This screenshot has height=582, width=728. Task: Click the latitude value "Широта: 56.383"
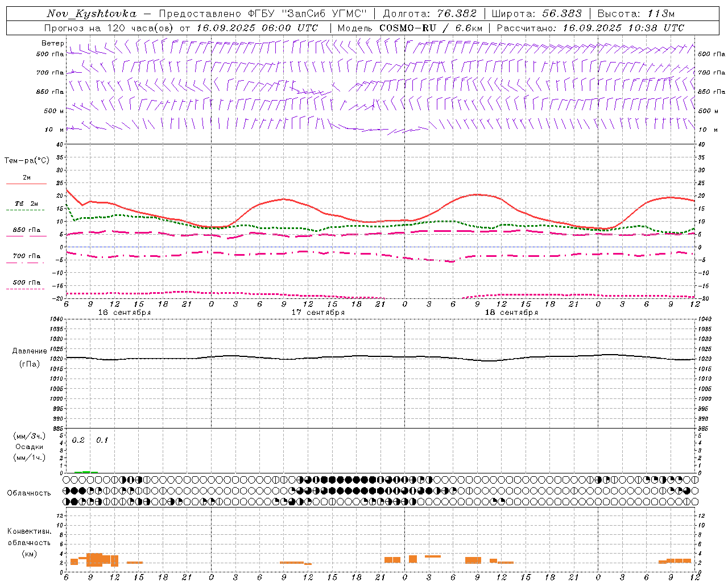coord(537,14)
